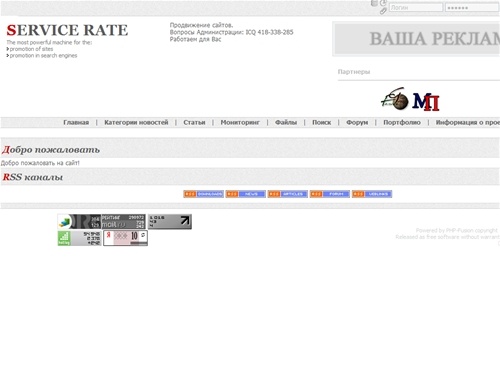Image resolution: width=500 pixels, height=375 pixels.
Task: Click the ВАША РЕКЛАМА advertising banner
Action: [x=417, y=39]
